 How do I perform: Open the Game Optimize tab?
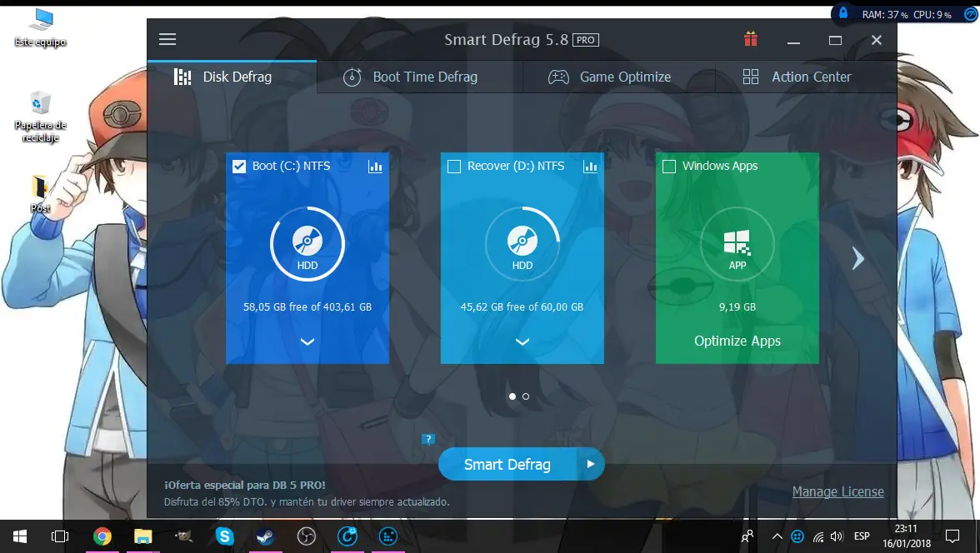[x=609, y=77]
